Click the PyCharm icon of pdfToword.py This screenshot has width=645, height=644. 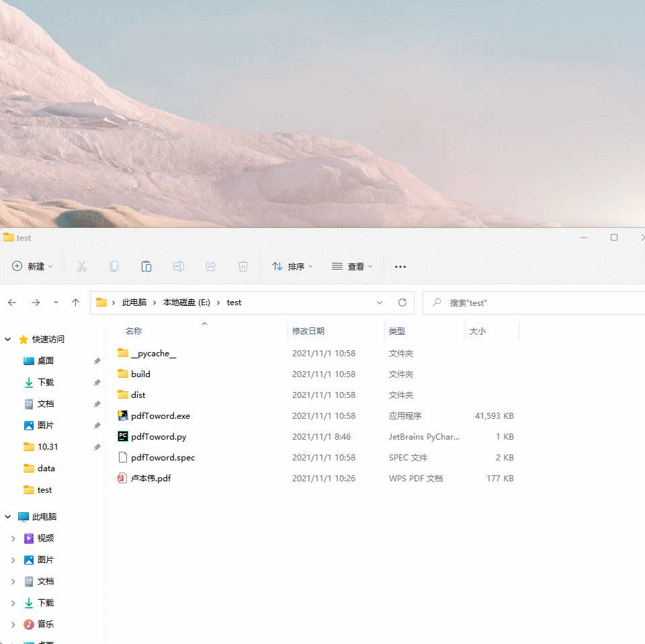pyautogui.click(x=122, y=436)
